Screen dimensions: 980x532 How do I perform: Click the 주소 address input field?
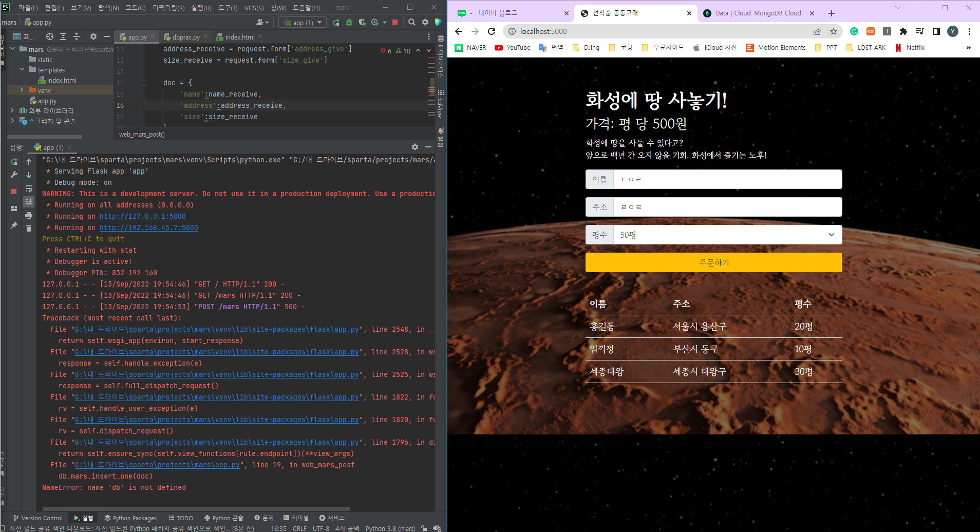[x=727, y=207]
